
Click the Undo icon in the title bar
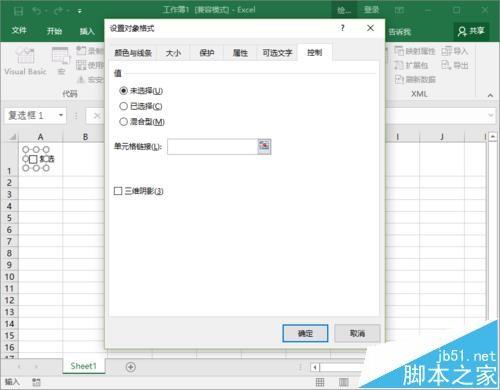pyautogui.click(x=37, y=11)
